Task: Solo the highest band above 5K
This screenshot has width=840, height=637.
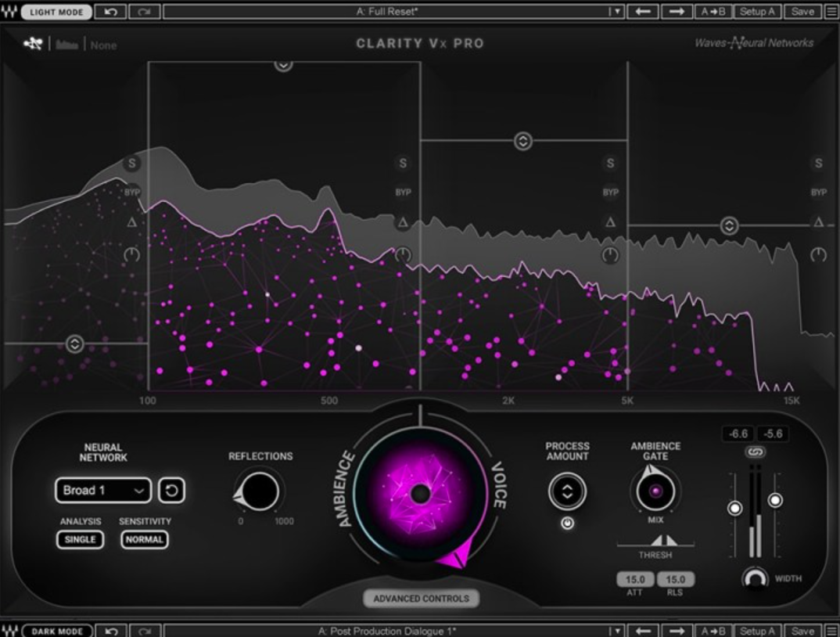Action: tap(818, 163)
